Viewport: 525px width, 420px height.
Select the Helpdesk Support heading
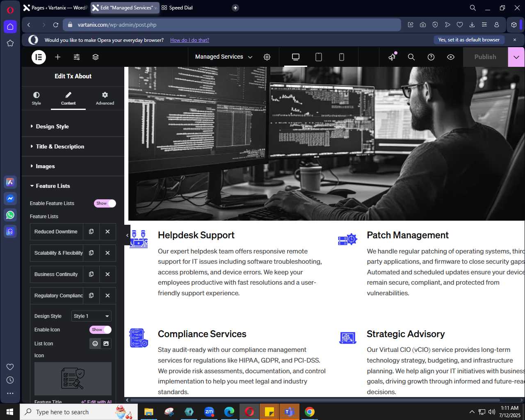(x=196, y=235)
